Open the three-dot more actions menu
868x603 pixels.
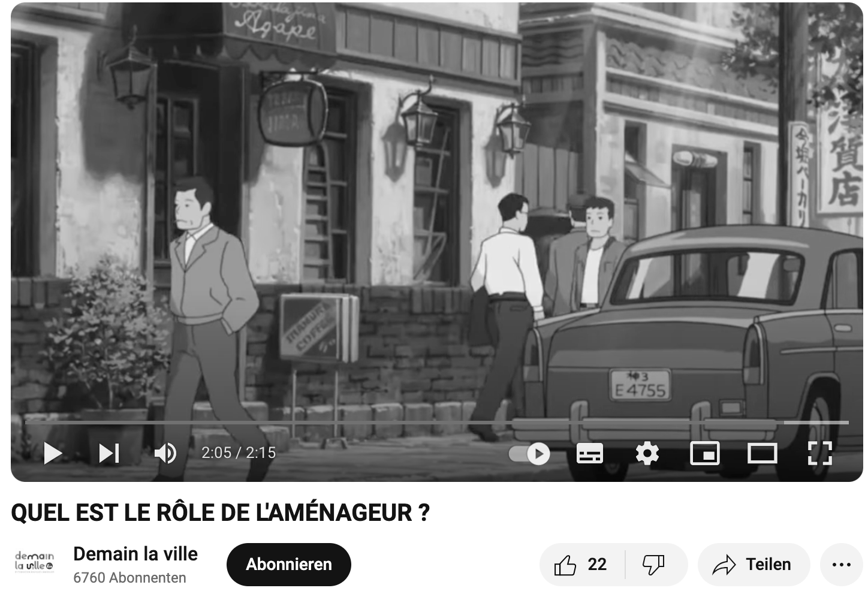841,565
